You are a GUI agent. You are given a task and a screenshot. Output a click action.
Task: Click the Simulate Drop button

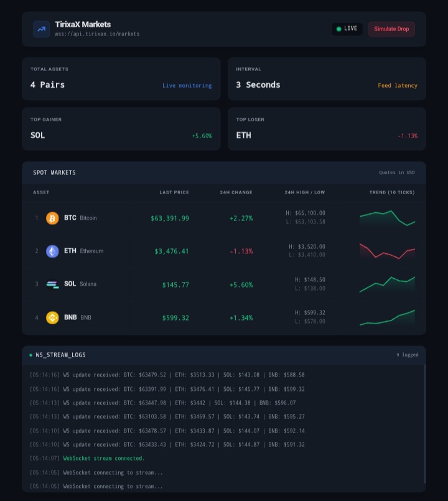tap(391, 29)
